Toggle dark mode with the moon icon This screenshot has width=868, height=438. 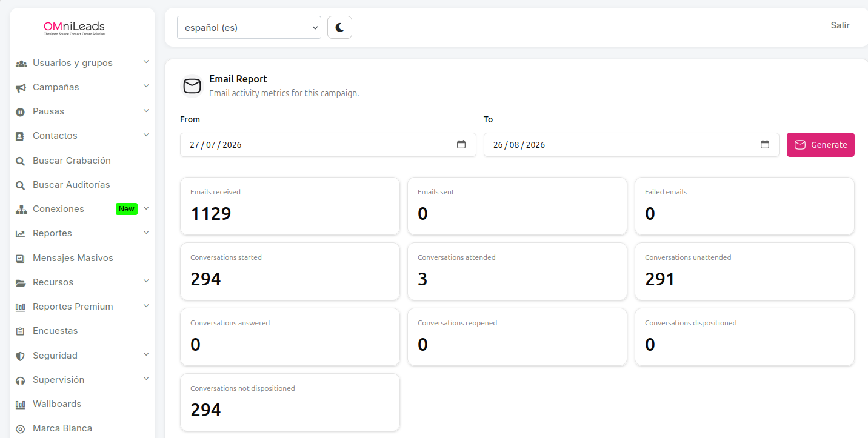[339, 27]
